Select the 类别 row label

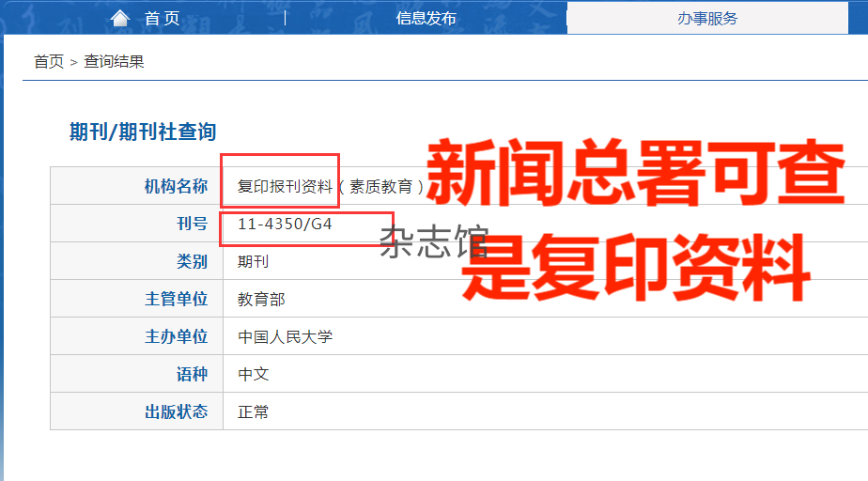click(192, 261)
